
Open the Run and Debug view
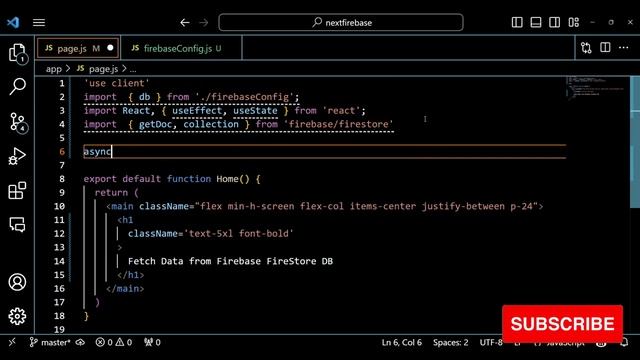[17, 156]
